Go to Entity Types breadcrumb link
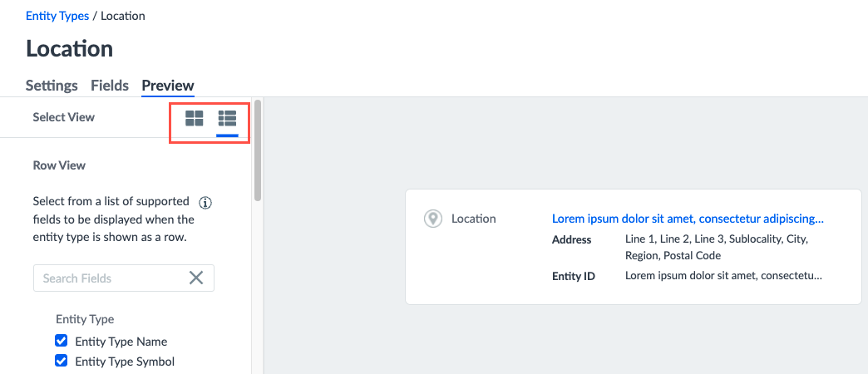This screenshot has height=374, width=868. click(57, 16)
